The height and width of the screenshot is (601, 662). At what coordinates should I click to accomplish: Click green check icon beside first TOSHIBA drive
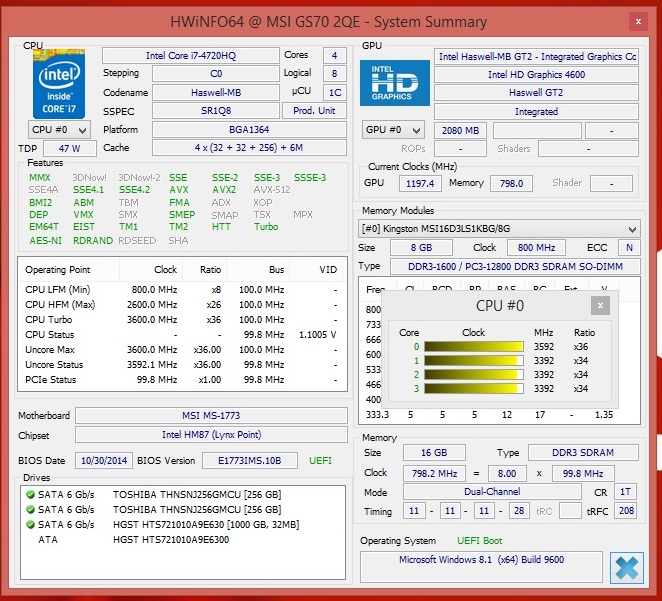tap(30, 494)
